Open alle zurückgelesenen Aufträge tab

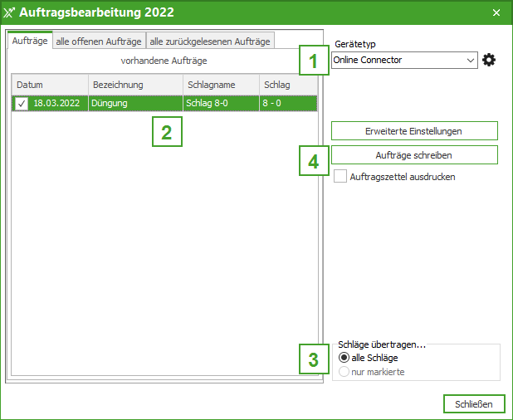point(209,41)
